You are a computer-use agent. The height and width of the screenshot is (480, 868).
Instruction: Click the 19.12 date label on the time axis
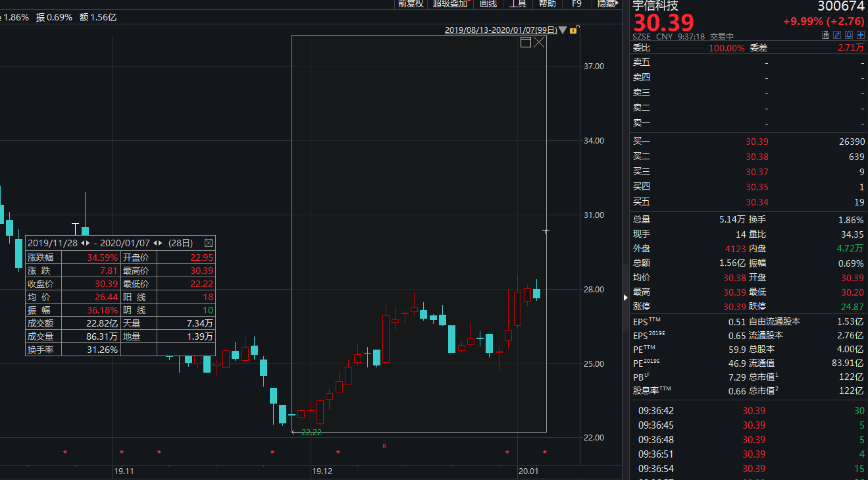322,471
